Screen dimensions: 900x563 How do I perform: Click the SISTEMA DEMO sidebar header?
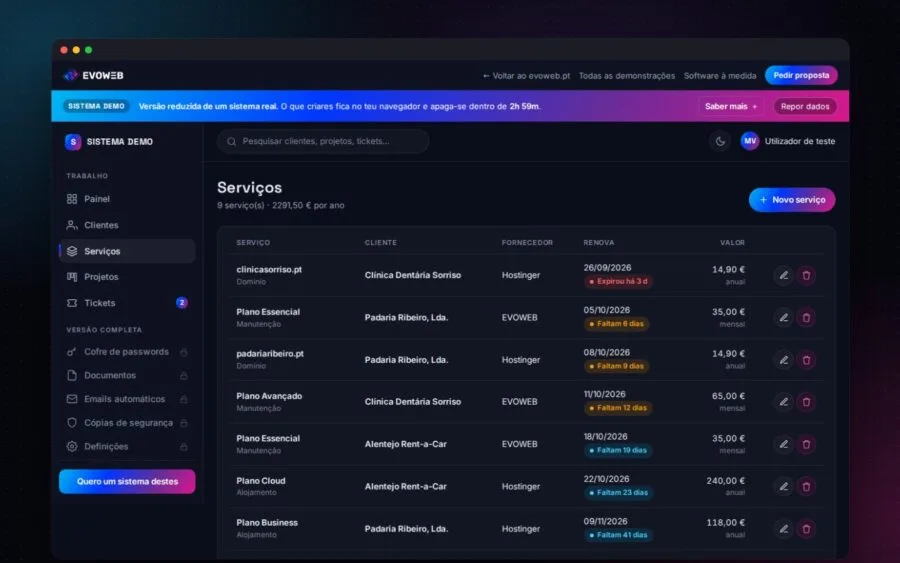point(109,142)
